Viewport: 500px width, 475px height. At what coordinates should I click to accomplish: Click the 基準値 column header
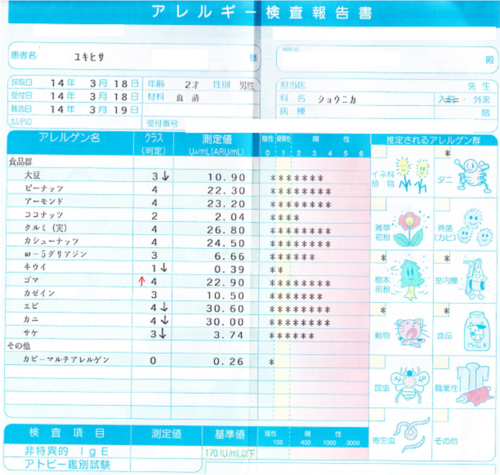coord(230,434)
